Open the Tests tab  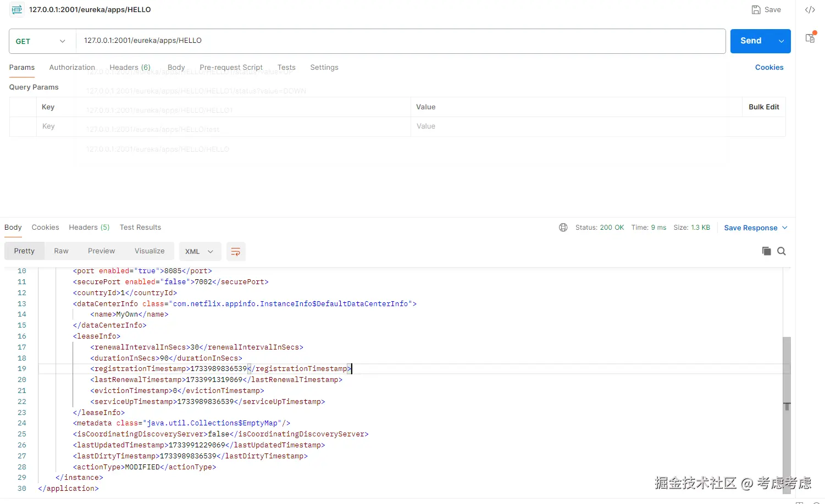pos(286,68)
